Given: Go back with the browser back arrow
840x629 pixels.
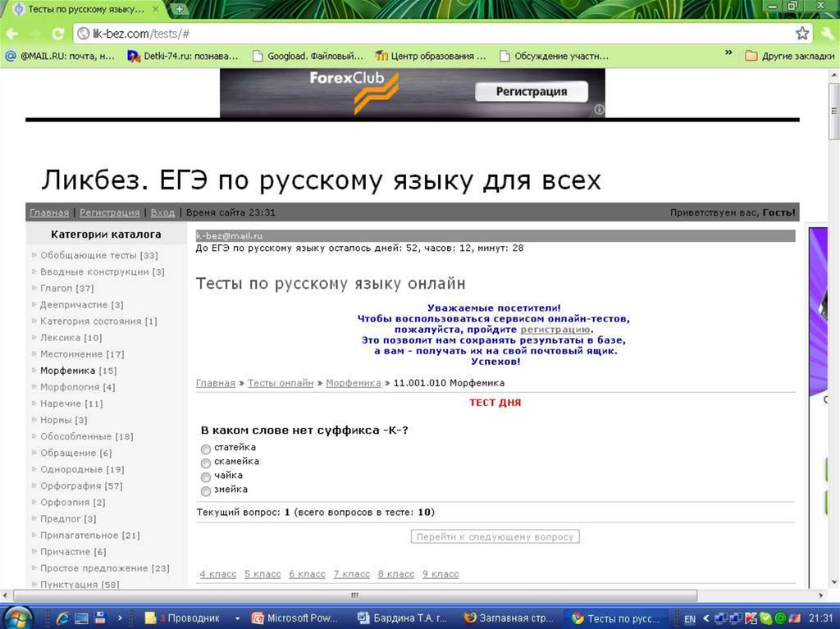Looking at the screenshot, I should [11, 34].
